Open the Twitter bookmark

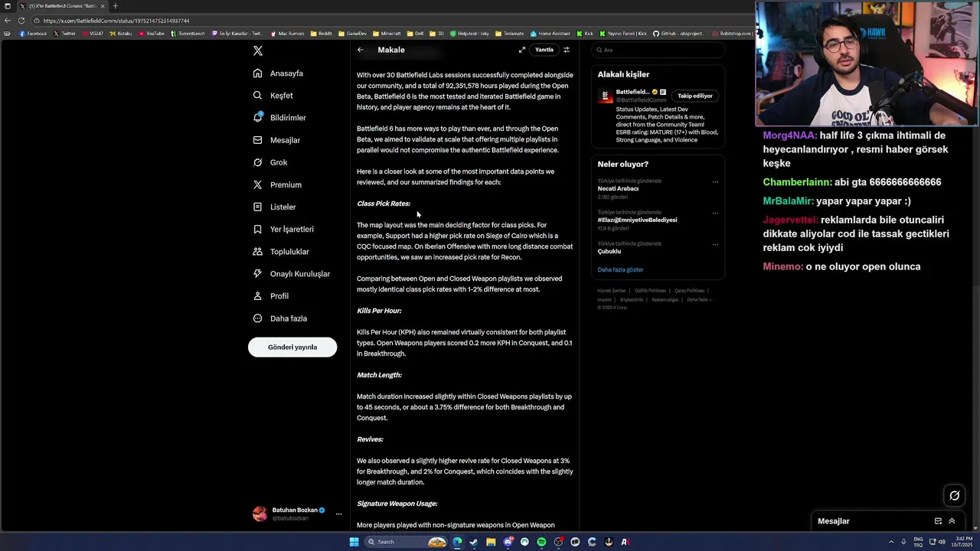tap(65, 34)
